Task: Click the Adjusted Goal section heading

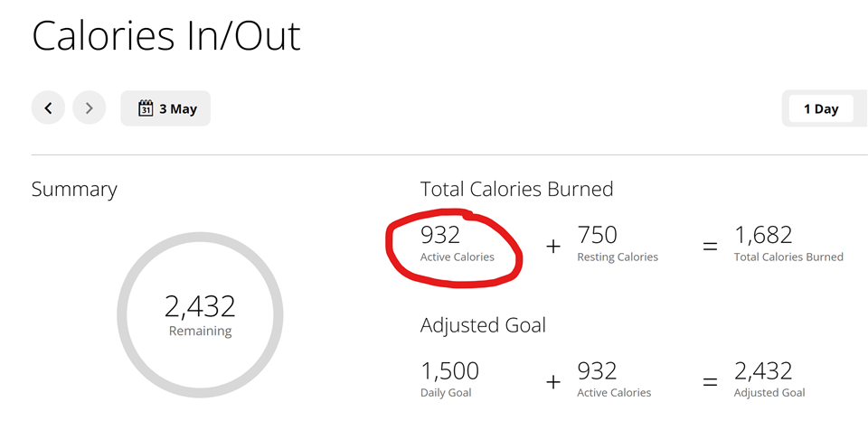Action: pyautogui.click(x=483, y=325)
